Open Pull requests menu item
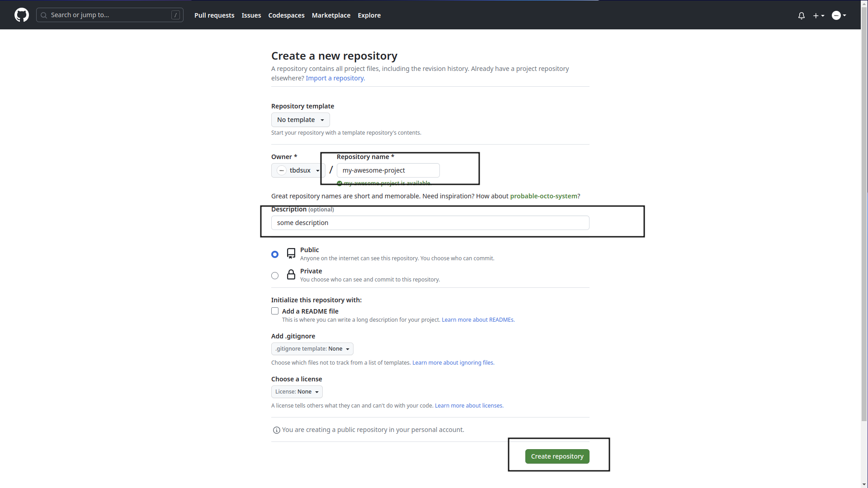 click(215, 15)
